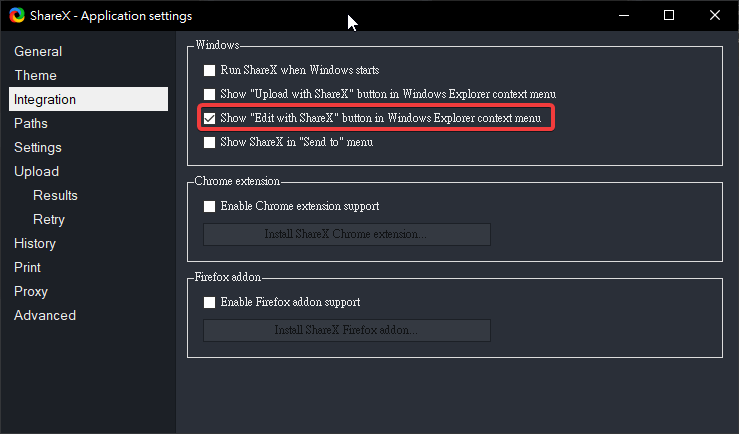Click Install ShareX Chrome extension button
The width and height of the screenshot is (739, 434).
click(346, 234)
